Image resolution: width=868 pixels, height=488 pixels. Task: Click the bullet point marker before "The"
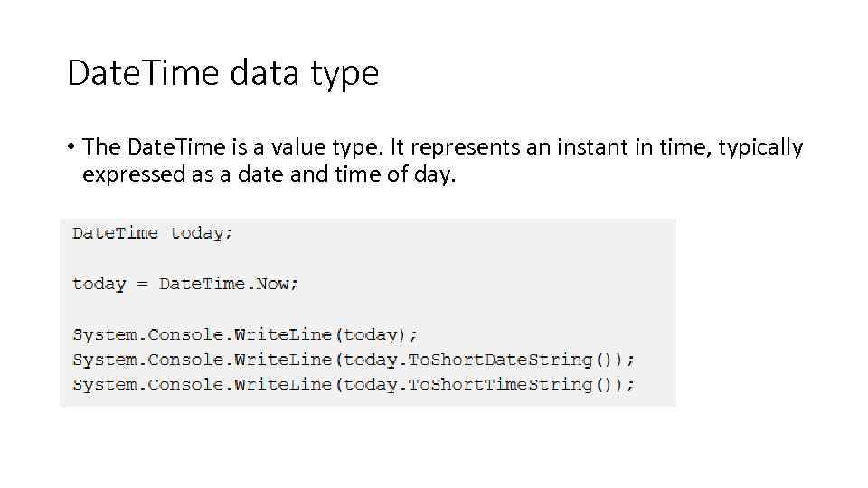pyautogui.click(x=71, y=148)
